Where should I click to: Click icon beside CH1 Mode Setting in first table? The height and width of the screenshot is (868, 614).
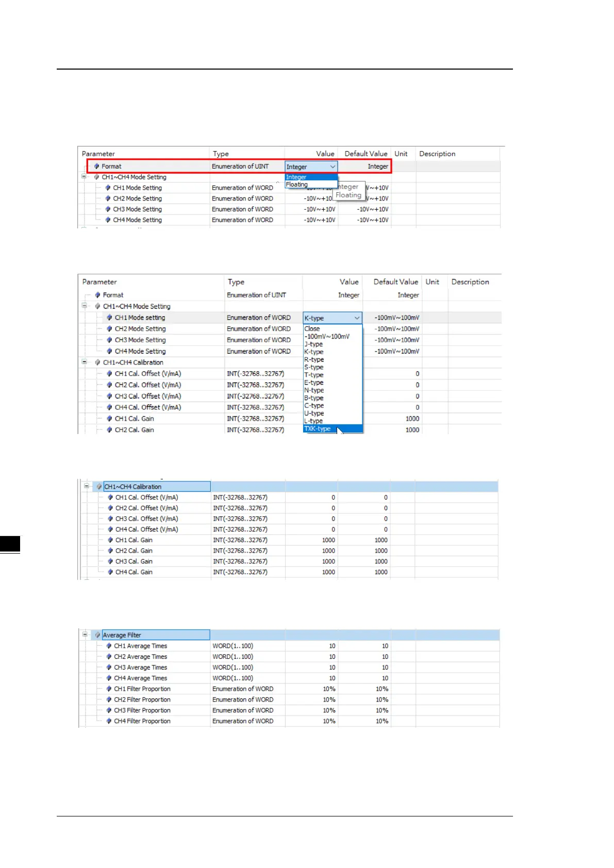point(108,188)
